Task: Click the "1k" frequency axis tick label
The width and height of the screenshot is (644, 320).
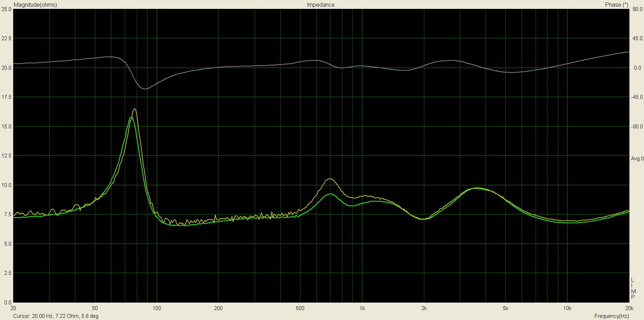Action: coord(362,308)
